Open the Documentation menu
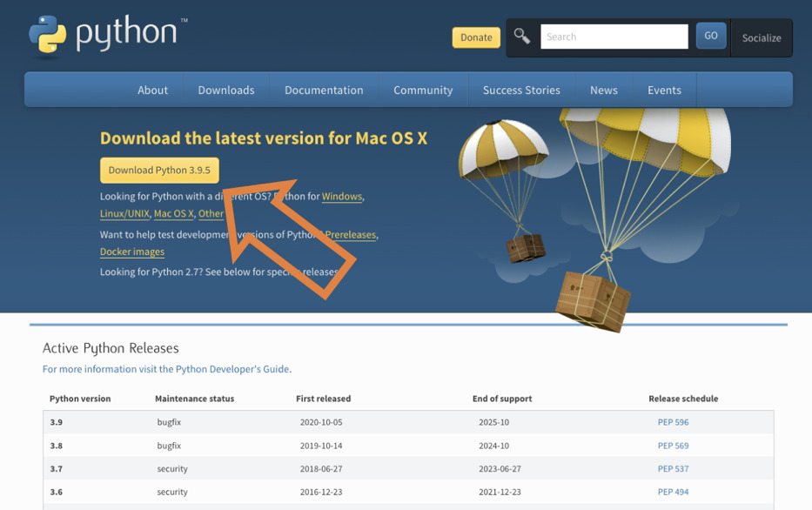812x510 pixels. coord(324,91)
